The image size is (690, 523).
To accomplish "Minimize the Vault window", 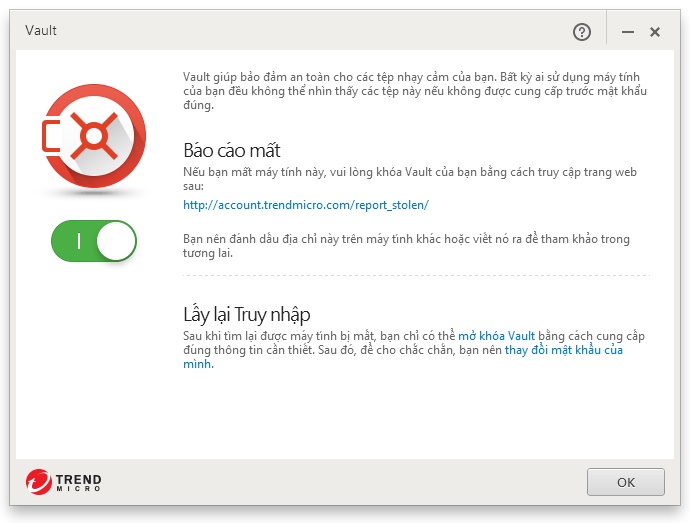I will pyautogui.click(x=628, y=32).
